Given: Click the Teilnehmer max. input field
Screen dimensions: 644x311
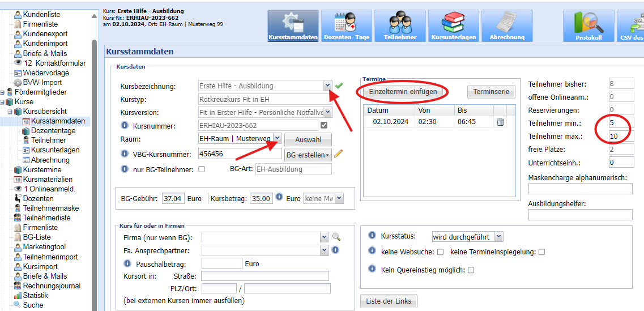Looking at the screenshot, I should click(x=621, y=136).
